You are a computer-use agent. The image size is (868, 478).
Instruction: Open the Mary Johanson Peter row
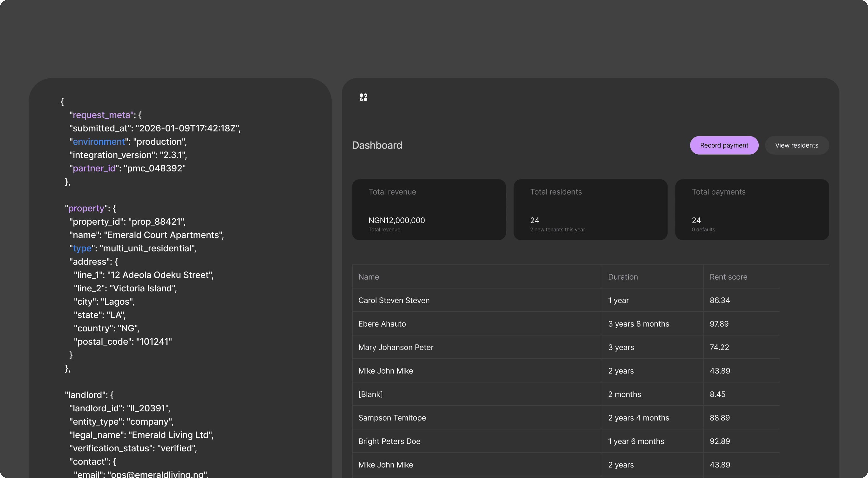(x=396, y=348)
